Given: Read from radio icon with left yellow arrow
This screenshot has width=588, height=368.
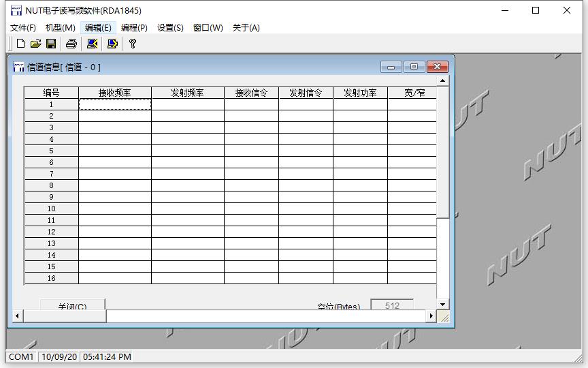Looking at the screenshot, I should (x=93, y=44).
